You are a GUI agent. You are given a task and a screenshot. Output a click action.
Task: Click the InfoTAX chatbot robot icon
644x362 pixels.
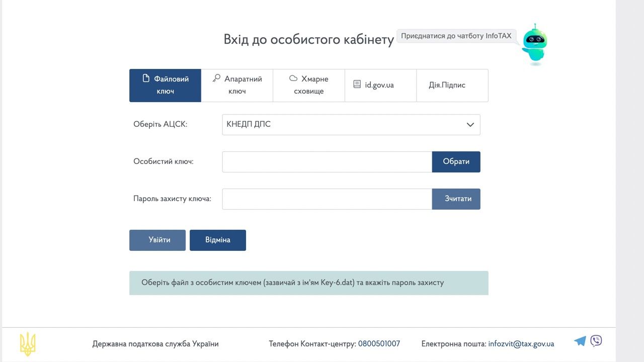point(534,43)
